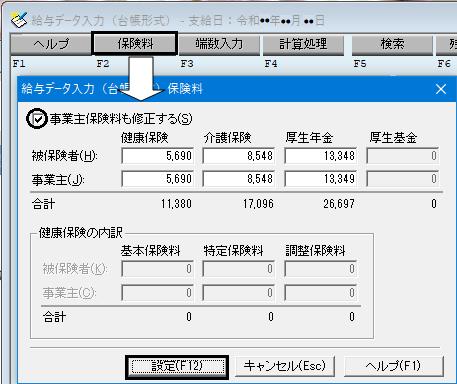Viewport: 457px width, 384px height.
Task: Select 被保険者 介護保険 field showing 8,548
Action: [239, 156]
